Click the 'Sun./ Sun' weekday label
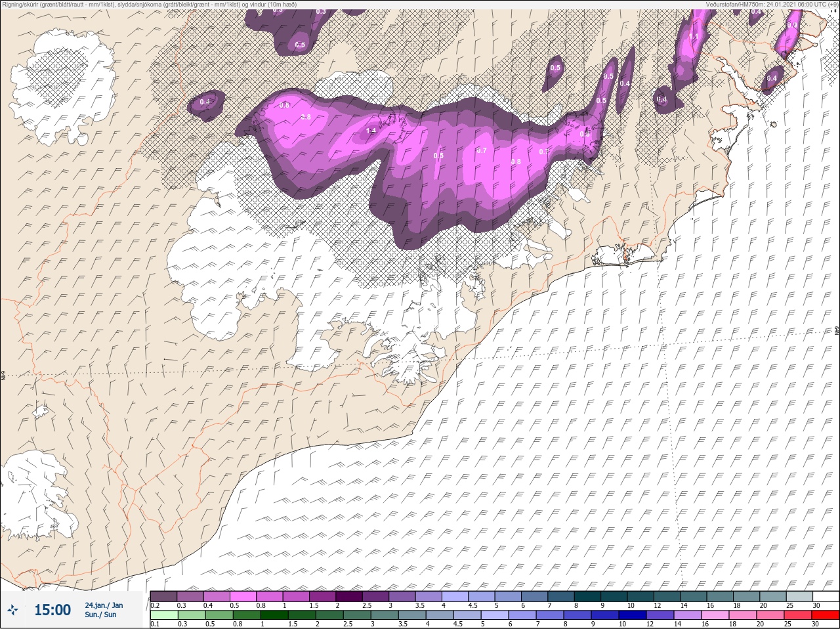The image size is (840, 629). [100, 615]
